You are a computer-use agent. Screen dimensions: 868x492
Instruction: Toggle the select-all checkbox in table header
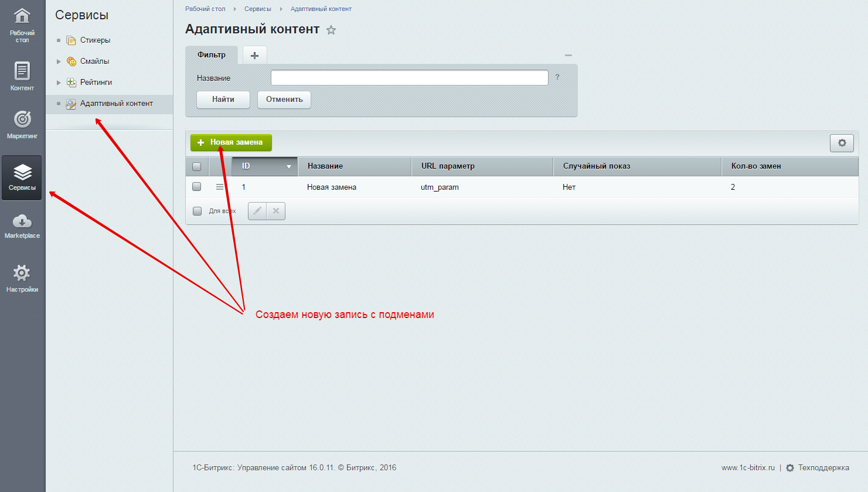coord(197,166)
